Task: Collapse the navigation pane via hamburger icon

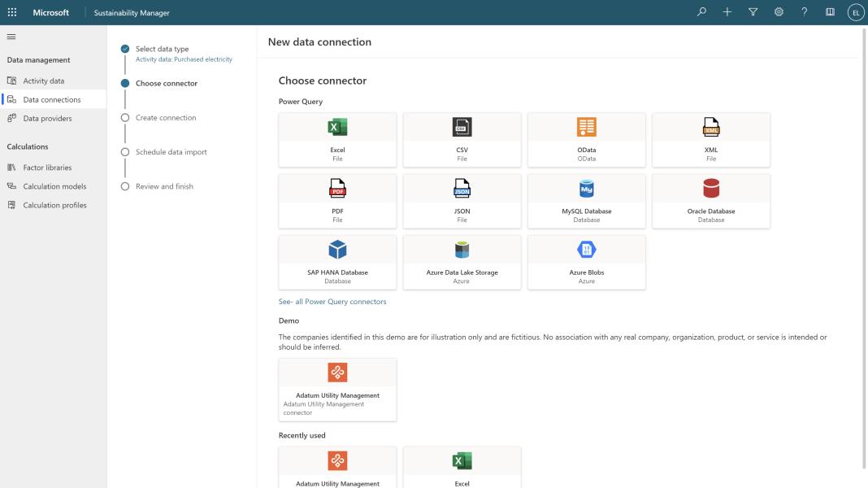Action: tap(11, 36)
